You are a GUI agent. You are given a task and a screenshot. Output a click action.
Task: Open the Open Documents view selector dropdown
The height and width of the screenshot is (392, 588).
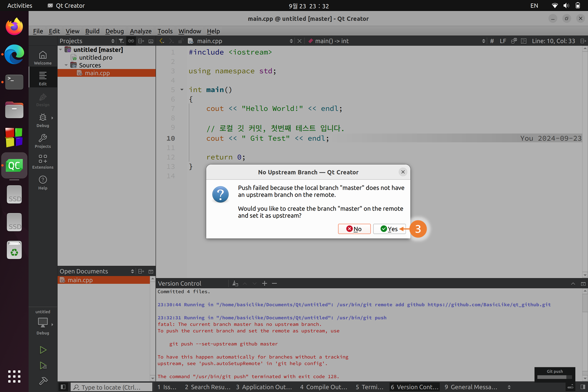[132, 271]
